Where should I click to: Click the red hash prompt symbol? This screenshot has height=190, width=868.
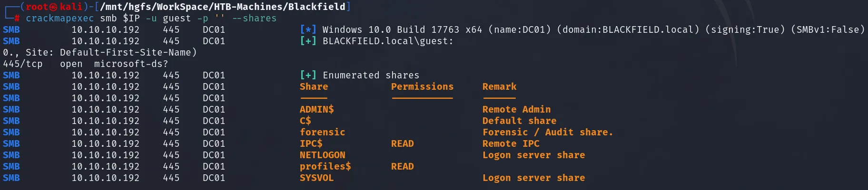click(x=17, y=19)
